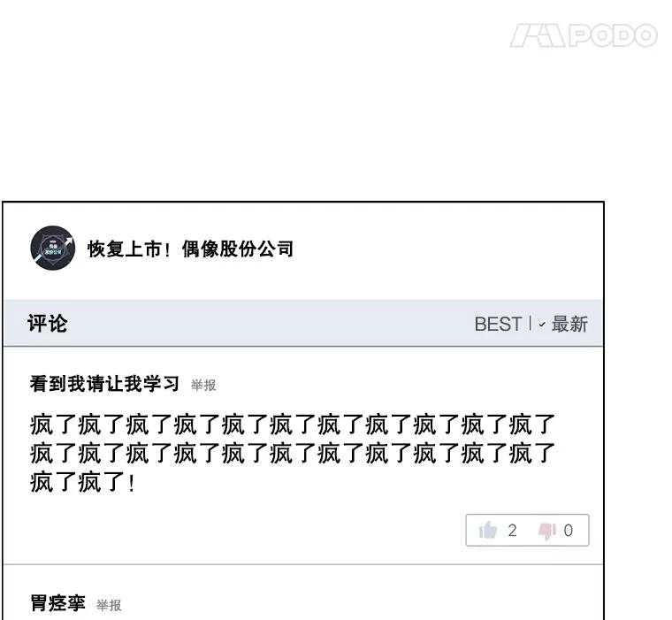This screenshot has width=672, height=620.
Task: Select the 评论 section heading
Action: tap(47, 324)
